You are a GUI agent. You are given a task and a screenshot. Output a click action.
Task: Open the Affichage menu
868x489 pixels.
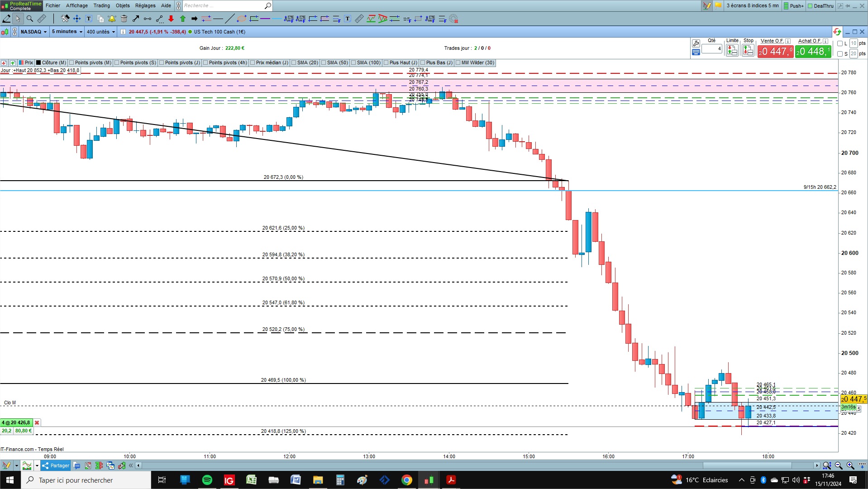[77, 6]
